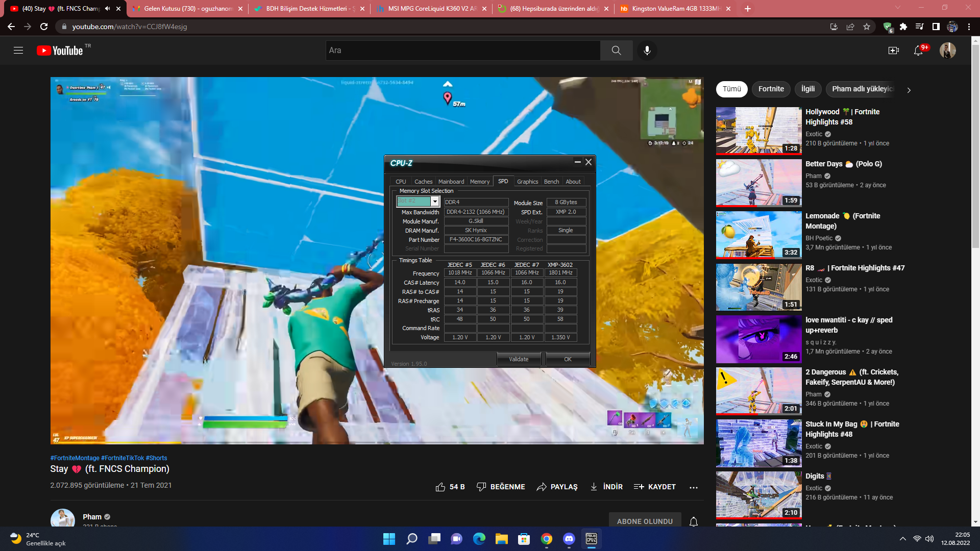
Task: Switch to CPU tab in CPU-Z
Action: coord(401,182)
